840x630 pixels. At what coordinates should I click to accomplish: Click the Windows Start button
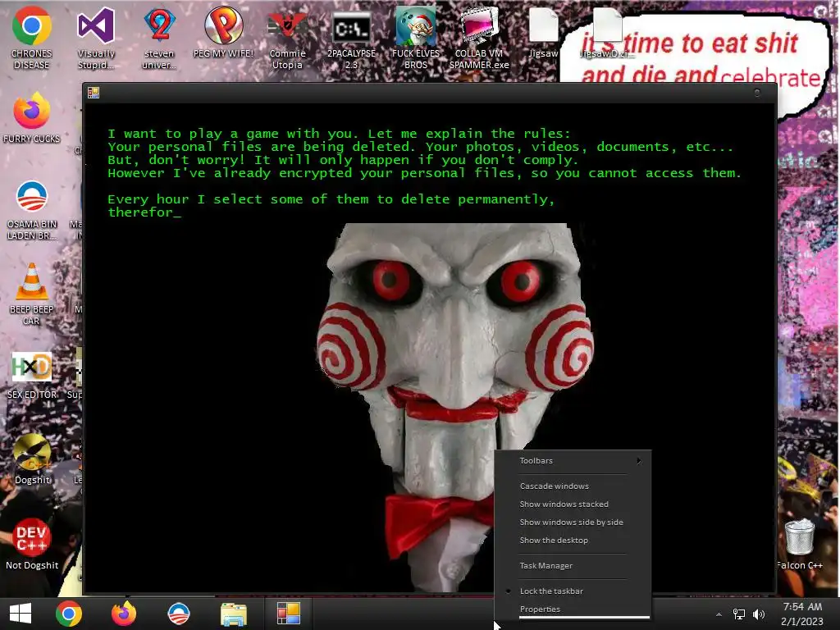[x=21, y=614]
